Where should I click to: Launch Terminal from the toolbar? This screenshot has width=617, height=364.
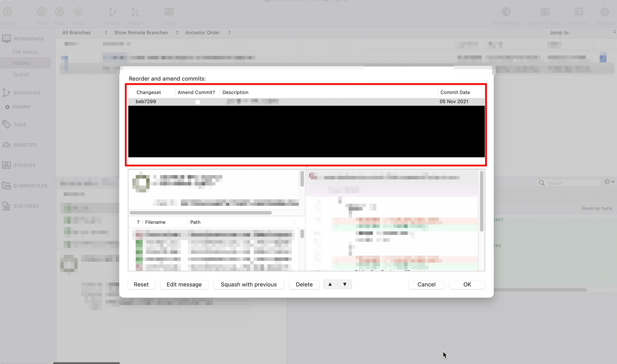click(578, 11)
